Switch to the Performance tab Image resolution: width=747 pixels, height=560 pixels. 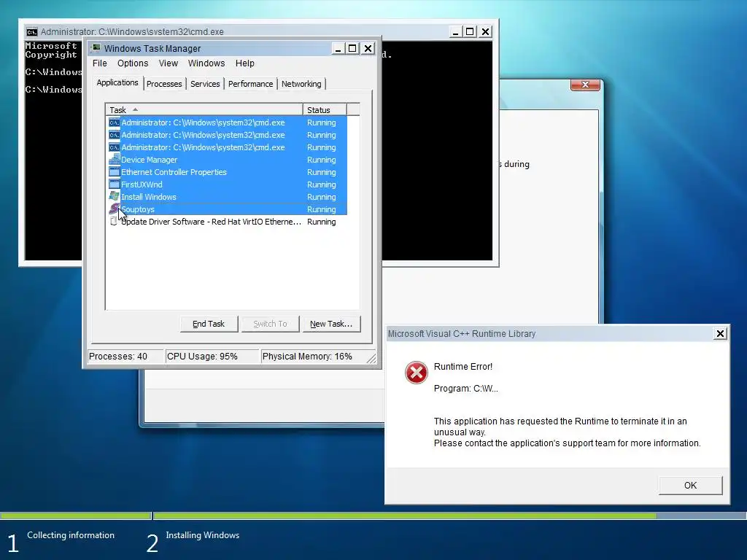click(251, 84)
